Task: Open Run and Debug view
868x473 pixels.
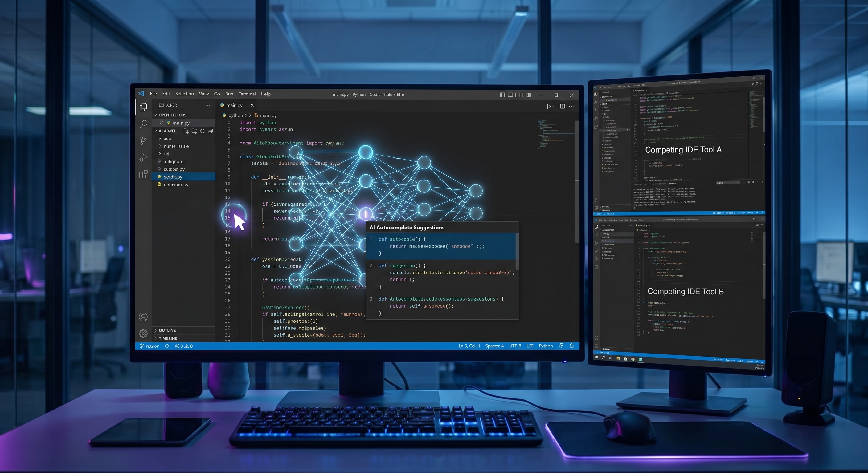Action: (143, 157)
